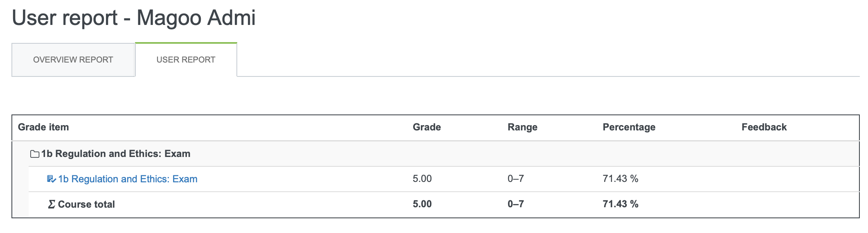Open the 1b Regulation and Ethics: Exam link

128,179
